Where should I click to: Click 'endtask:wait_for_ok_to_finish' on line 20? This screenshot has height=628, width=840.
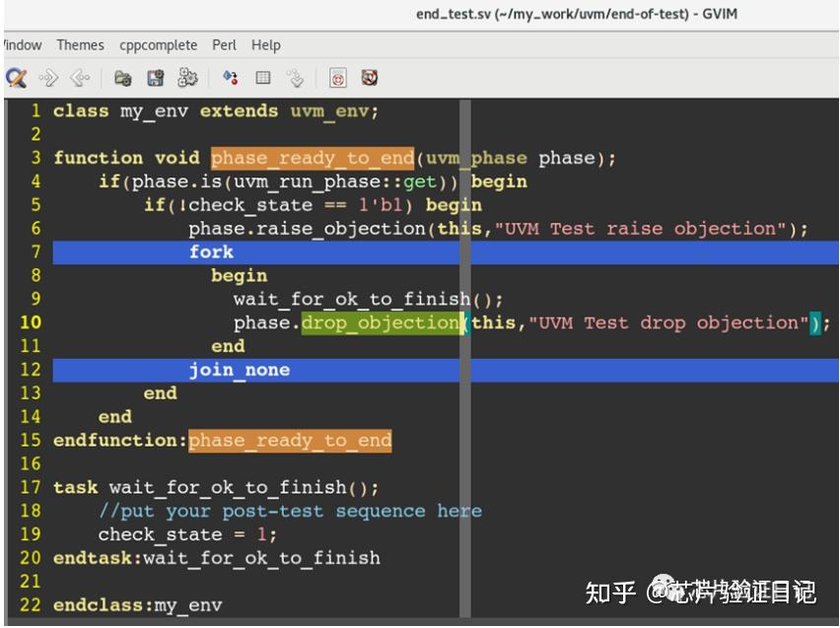pyautogui.click(x=217, y=558)
